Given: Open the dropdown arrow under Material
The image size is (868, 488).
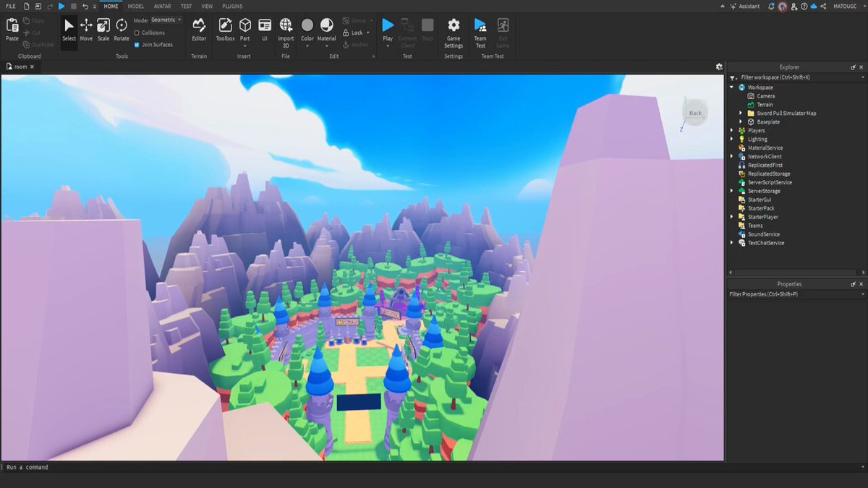Looking at the screenshot, I should coord(327,46).
